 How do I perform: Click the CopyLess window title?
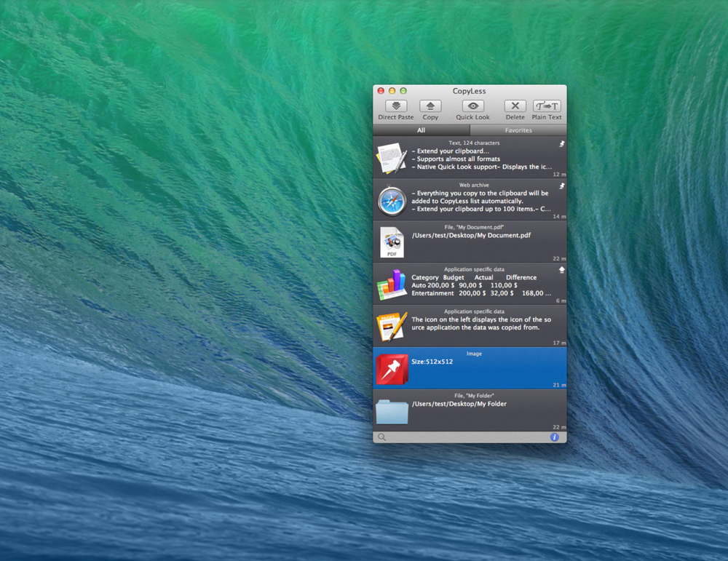(469, 91)
